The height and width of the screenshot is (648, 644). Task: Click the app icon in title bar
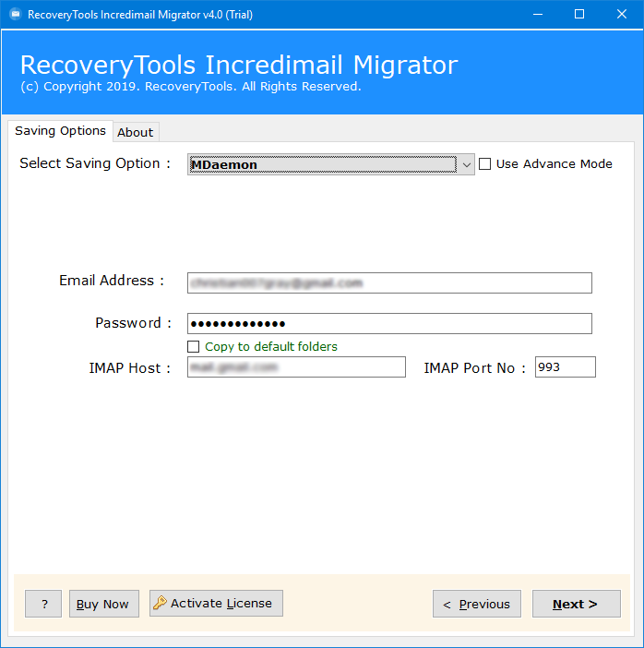(x=15, y=14)
